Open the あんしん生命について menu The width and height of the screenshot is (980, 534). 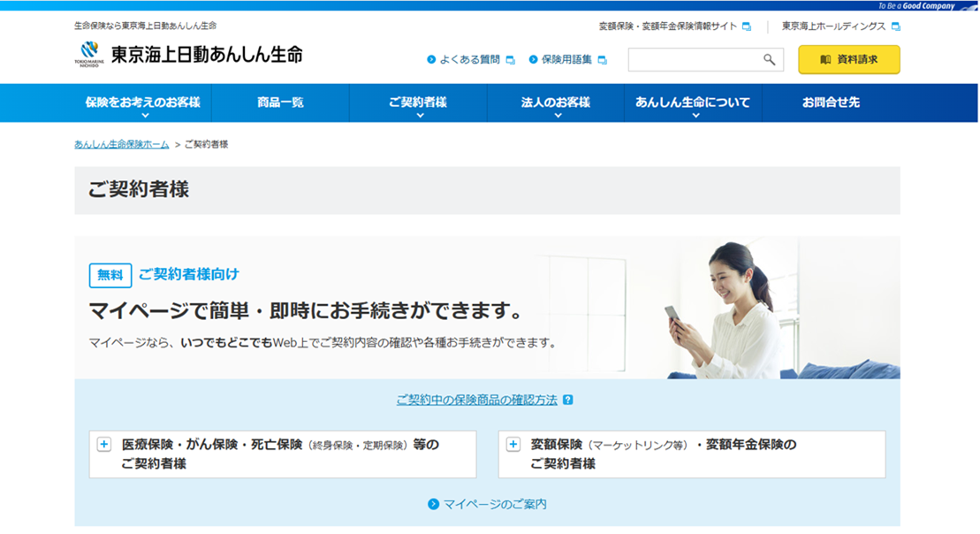(692, 103)
